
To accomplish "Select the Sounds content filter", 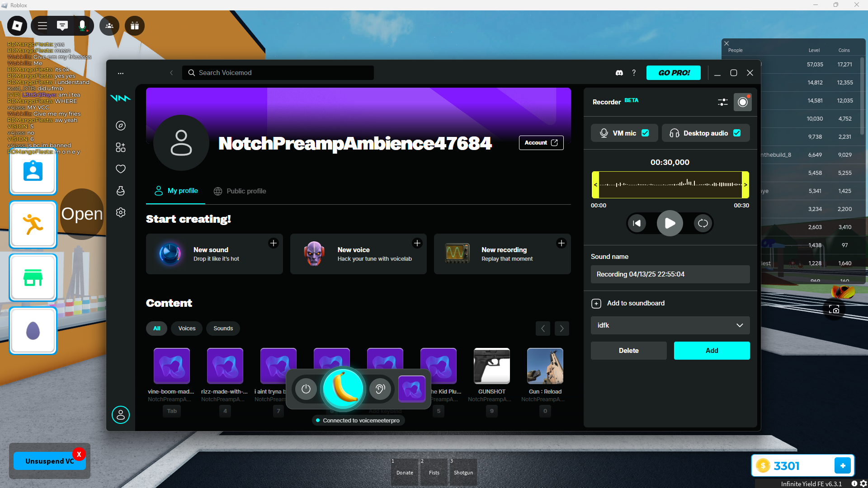I will pos(223,328).
